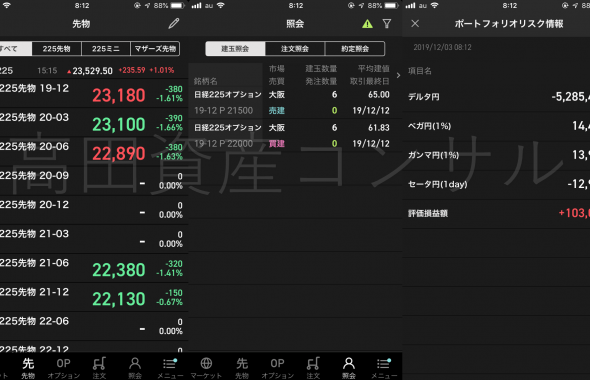Image resolution: width=590 pixels, height=380 pixels.
Task: Tap the pencil edit icon on the 先物 screen
Action: click(x=173, y=24)
